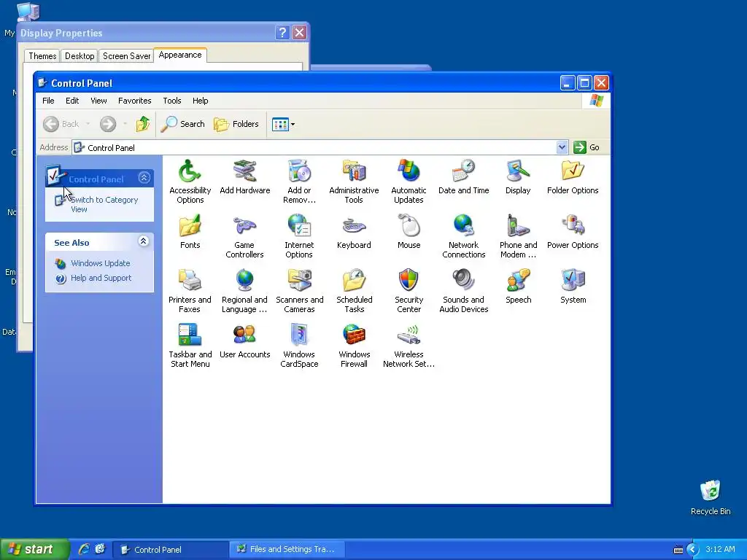Open the Edit menu
Screen dimensions: 747x560
click(x=72, y=101)
